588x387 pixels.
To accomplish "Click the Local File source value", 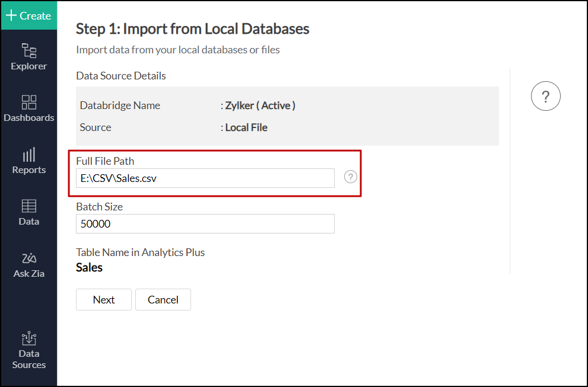I will click(x=246, y=127).
